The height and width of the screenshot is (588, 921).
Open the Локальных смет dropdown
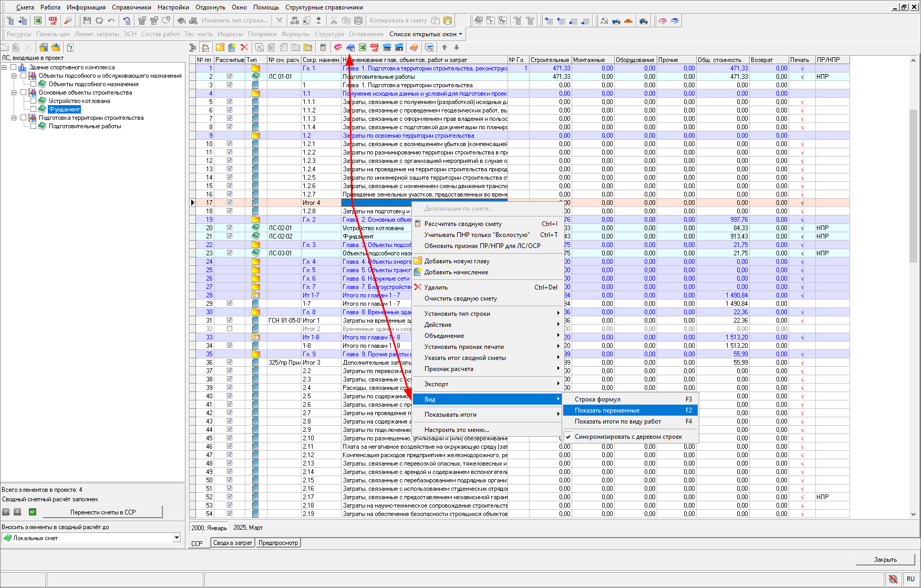click(177, 538)
